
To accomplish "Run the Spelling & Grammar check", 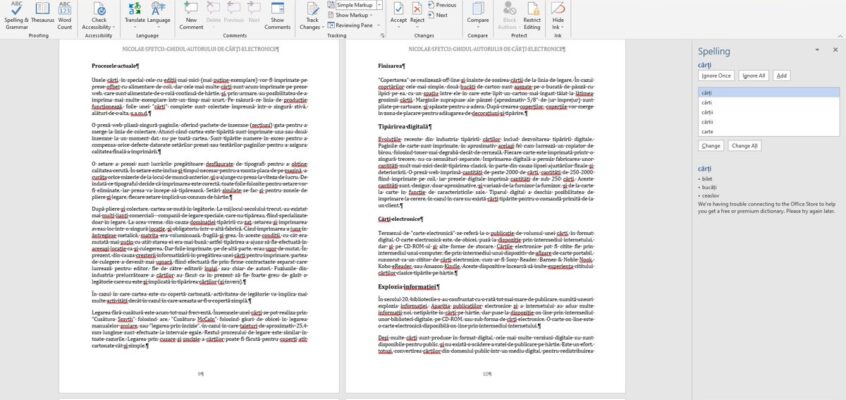I will (16, 15).
